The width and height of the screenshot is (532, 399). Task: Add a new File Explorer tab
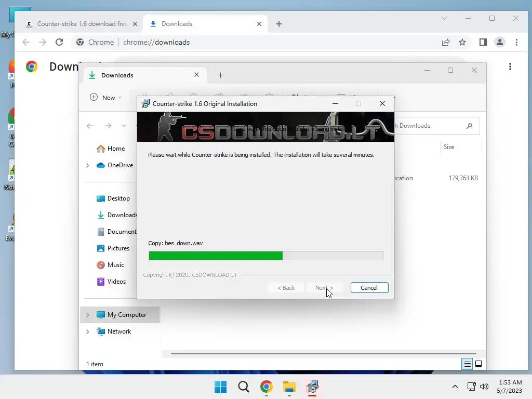point(220,75)
